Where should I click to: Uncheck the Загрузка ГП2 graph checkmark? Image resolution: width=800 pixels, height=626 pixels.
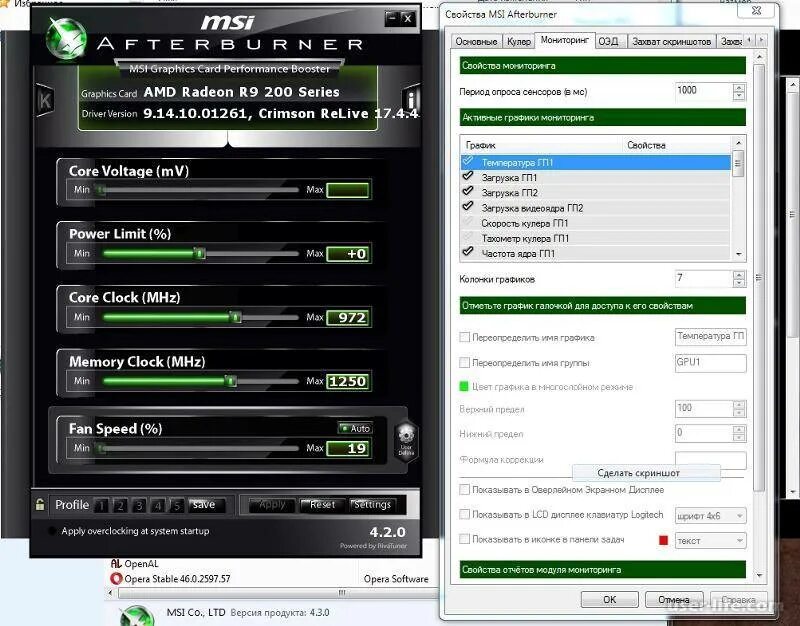pyautogui.click(x=467, y=191)
